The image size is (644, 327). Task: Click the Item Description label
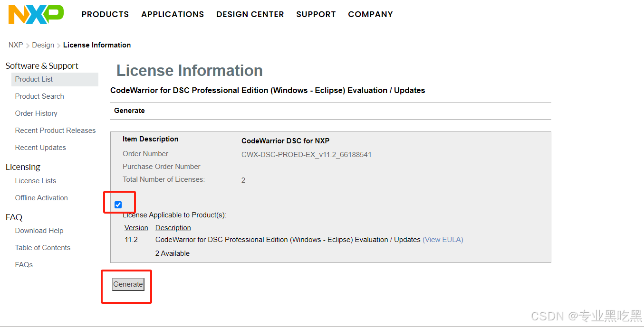(151, 139)
